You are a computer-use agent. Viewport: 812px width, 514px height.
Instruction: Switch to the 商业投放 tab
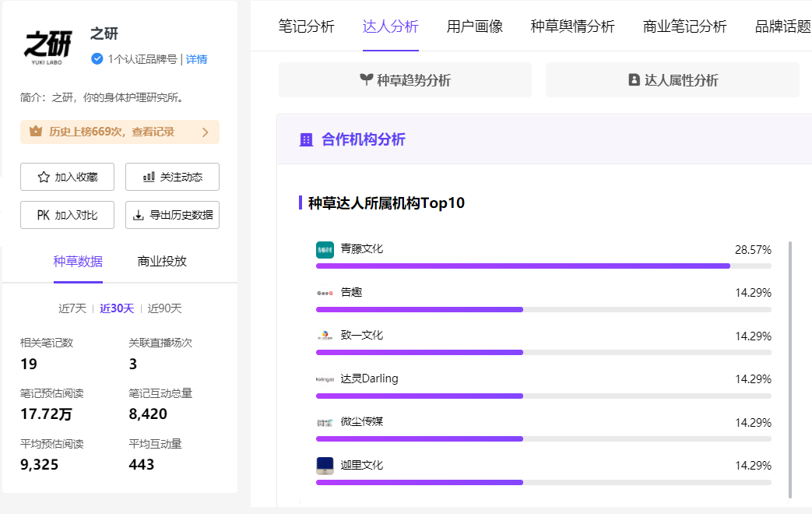(162, 261)
